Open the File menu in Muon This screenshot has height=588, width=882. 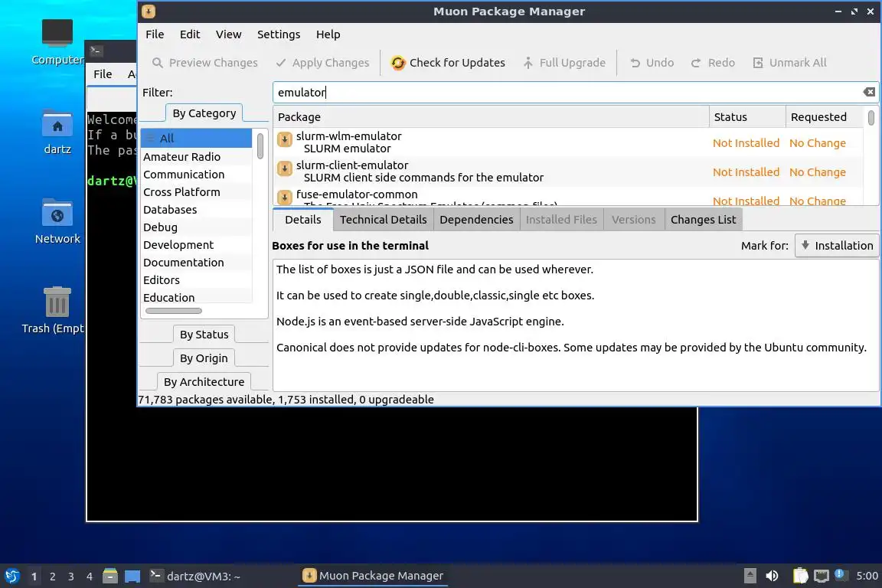click(x=155, y=34)
